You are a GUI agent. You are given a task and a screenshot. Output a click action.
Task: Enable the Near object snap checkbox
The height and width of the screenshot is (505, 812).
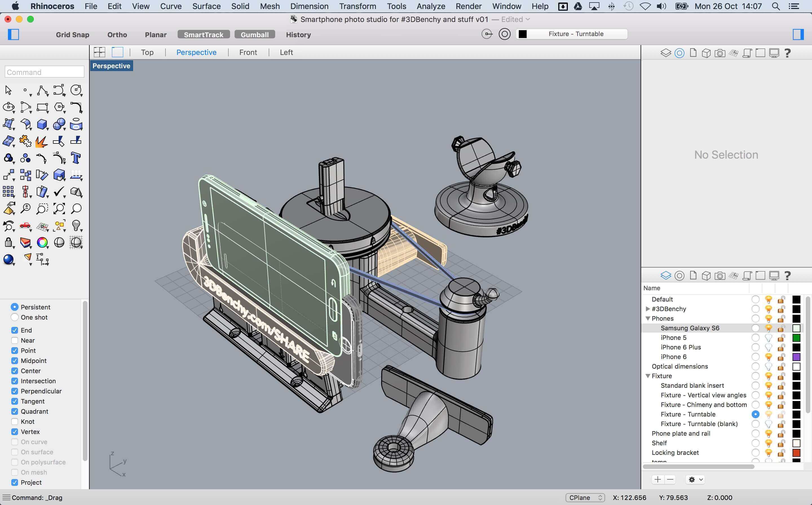(x=14, y=340)
